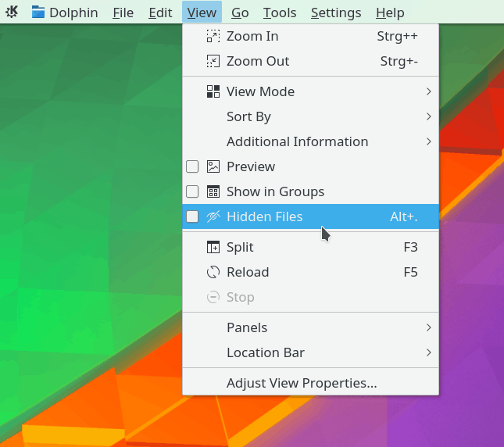The height and width of the screenshot is (447, 504).
Task: Click the KDE application launcher logo
Action: pos(13,13)
